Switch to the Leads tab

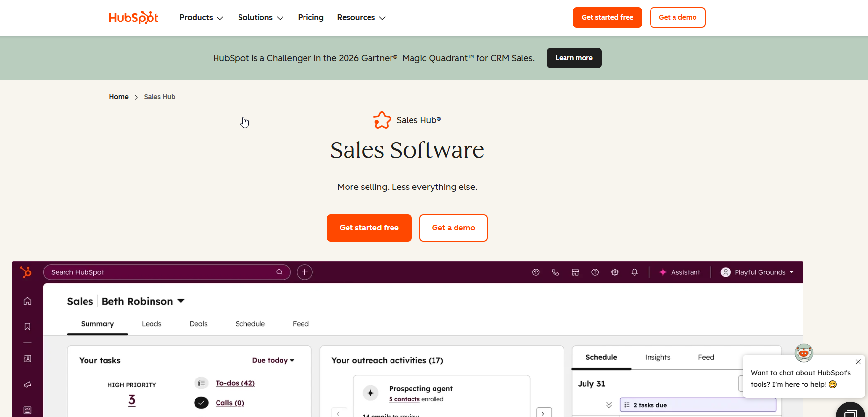tap(152, 324)
